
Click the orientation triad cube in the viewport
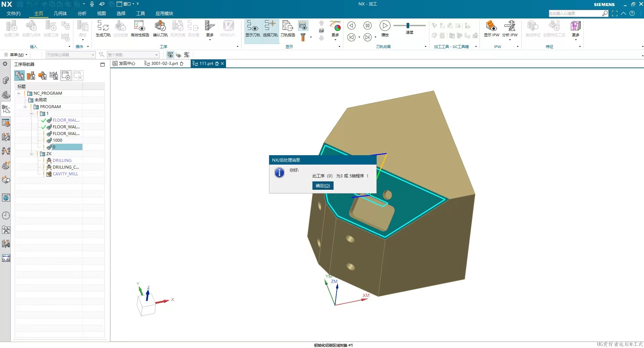coord(147,305)
